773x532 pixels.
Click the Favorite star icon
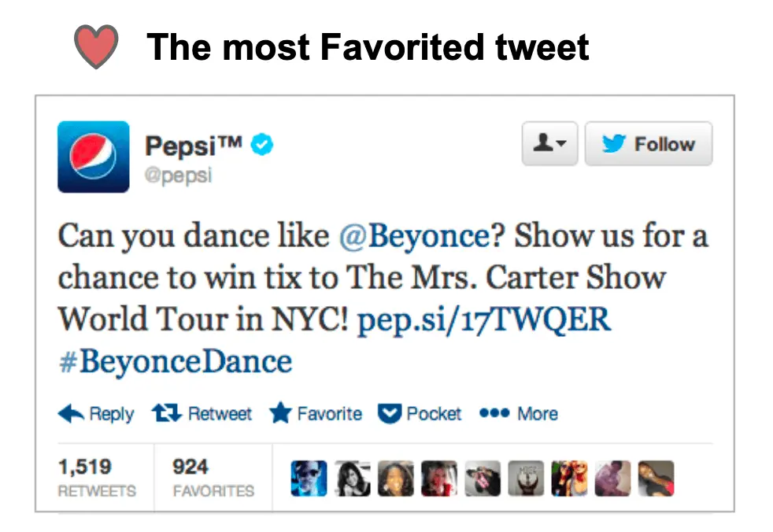coord(279,412)
